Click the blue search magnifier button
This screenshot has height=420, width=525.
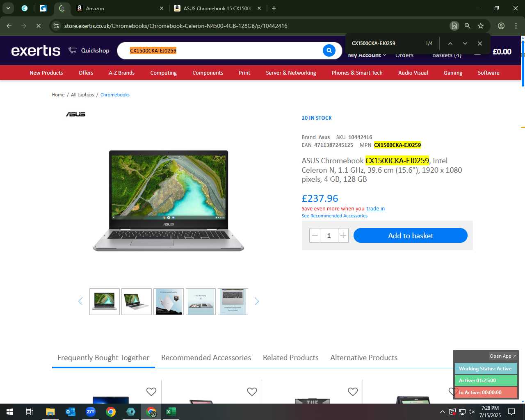click(329, 50)
